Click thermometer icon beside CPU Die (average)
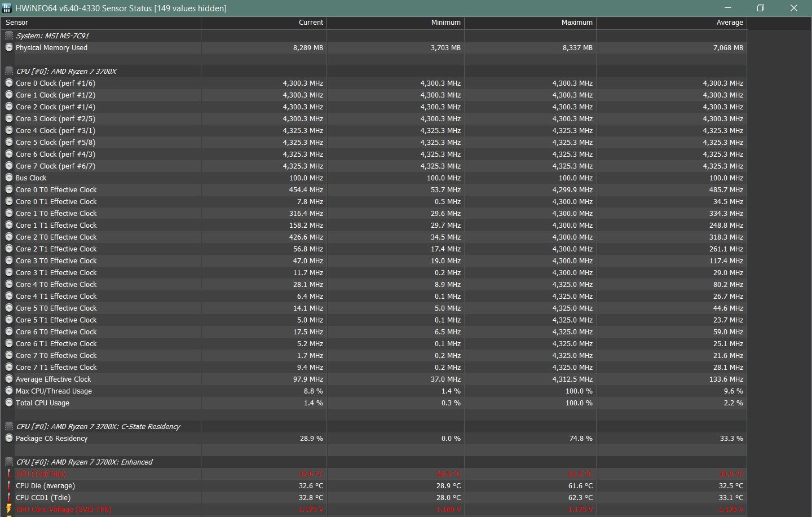Screen dimensions: 812x517 [x=8, y=485]
